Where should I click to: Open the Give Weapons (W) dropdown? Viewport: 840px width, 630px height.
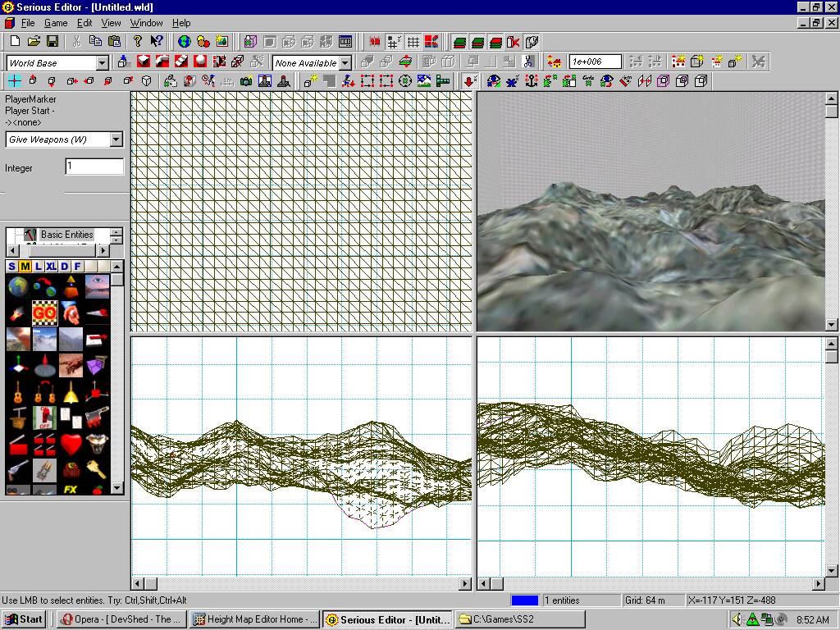point(116,139)
